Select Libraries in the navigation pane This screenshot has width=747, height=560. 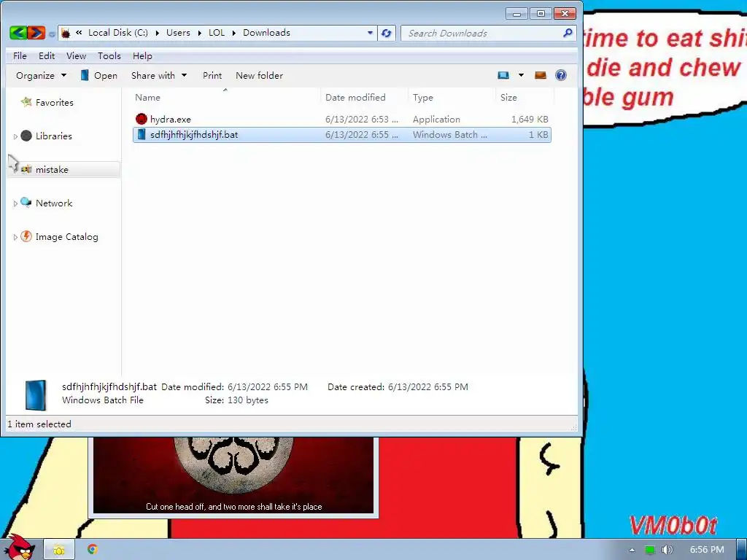54,136
